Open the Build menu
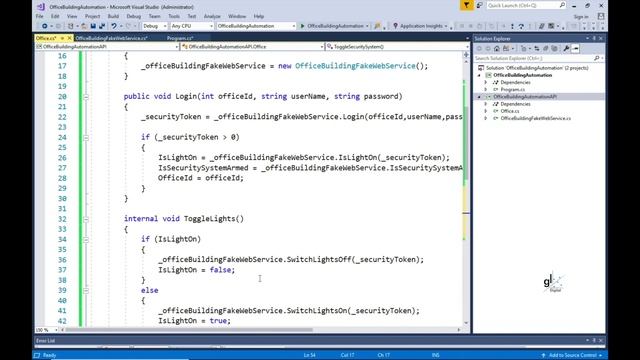 tap(113, 16)
